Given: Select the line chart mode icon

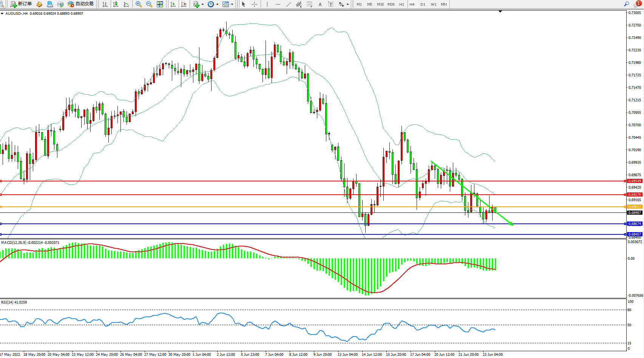Looking at the screenshot, I should [x=126, y=4].
